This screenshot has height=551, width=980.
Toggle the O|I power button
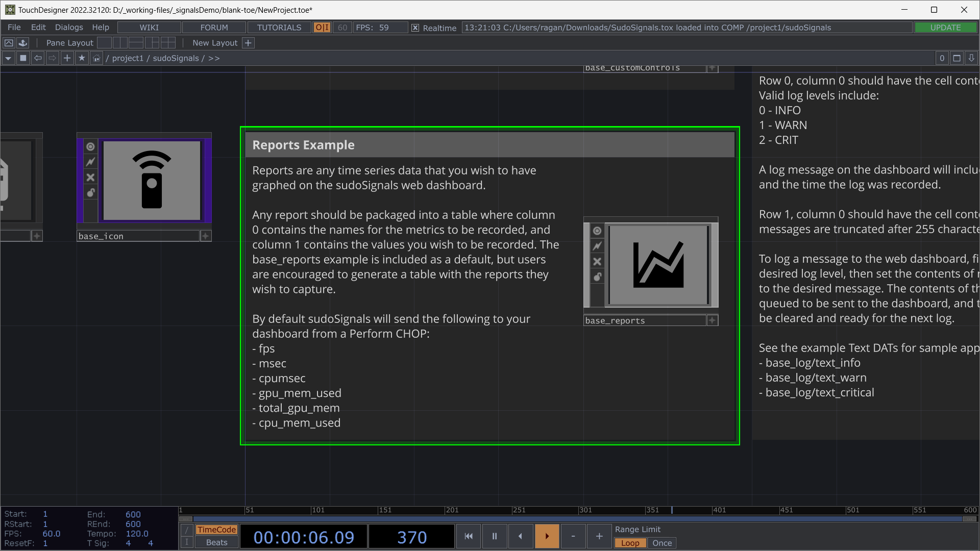pos(322,28)
